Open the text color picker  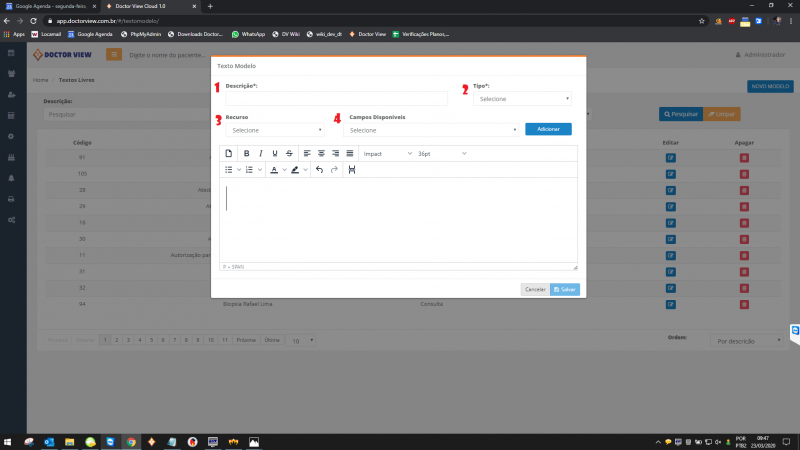pos(273,170)
